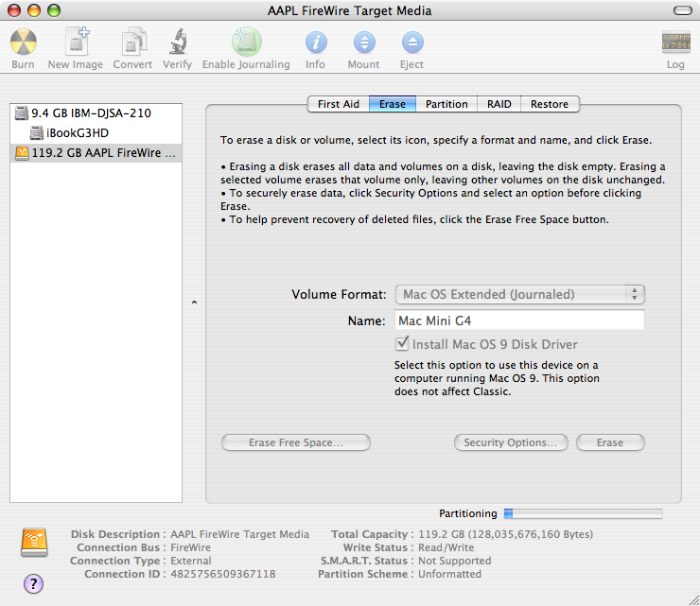Click the yellow minimize window button
700x606 pixels.
(34, 10)
